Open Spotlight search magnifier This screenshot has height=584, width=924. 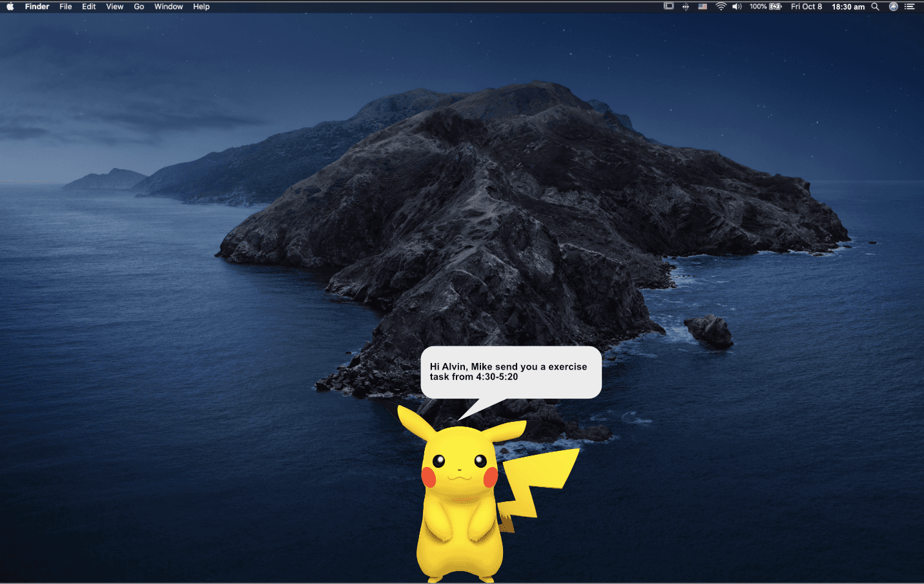pyautogui.click(x=876, y=6)
